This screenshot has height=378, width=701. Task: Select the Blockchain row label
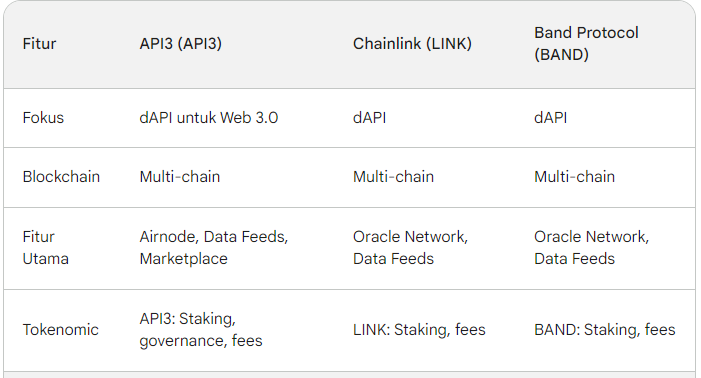point(61,177)
